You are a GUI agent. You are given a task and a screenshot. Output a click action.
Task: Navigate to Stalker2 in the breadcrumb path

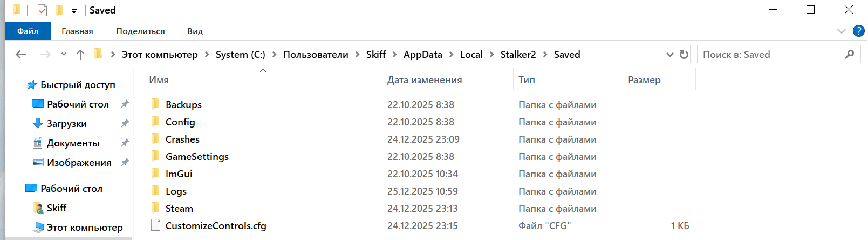[x=518, y=54]
